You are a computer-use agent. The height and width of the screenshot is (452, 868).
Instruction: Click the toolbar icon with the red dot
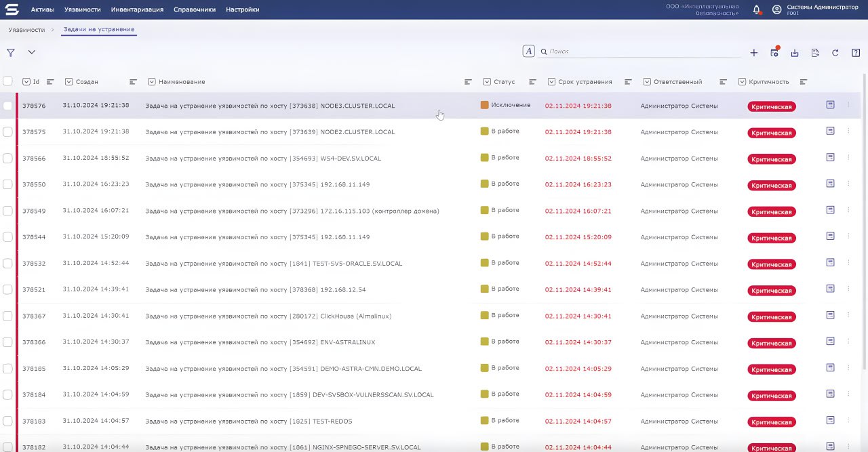click(x=774, y=52)
